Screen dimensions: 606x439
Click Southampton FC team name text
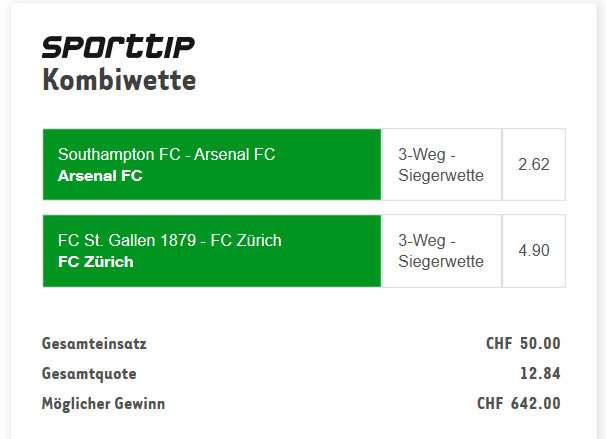[x=119, y=155]
